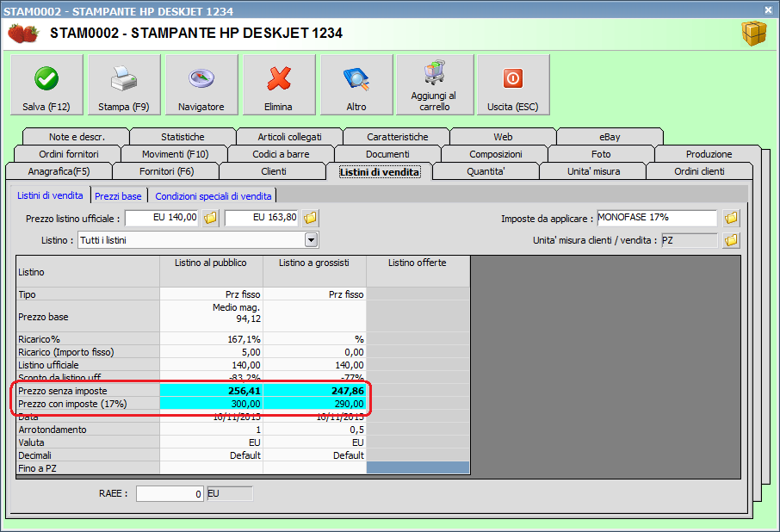Select the Movimenti (F10) tab

[x=175, y=154]
